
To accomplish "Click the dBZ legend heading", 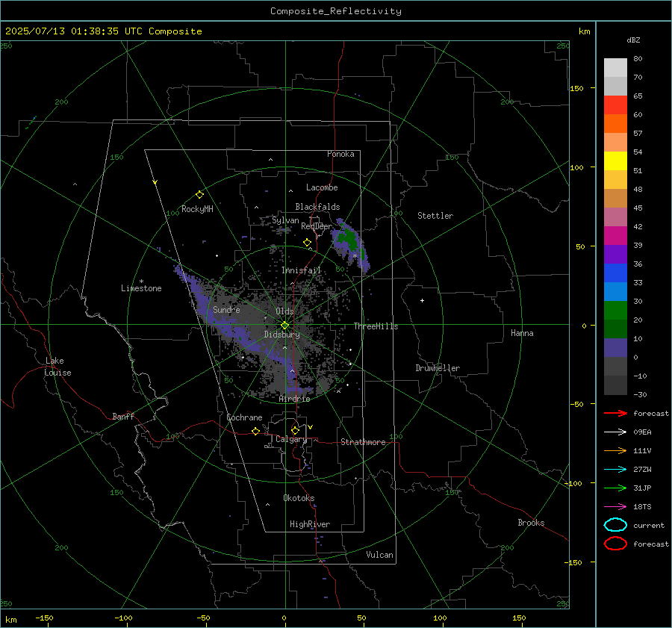I will click(633, 40).
